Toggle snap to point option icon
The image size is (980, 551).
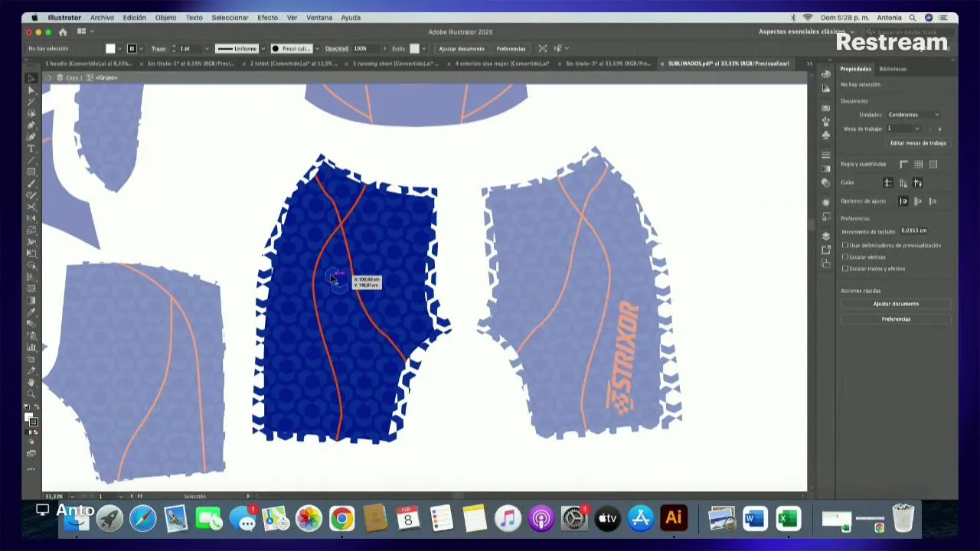click(903, 201)
